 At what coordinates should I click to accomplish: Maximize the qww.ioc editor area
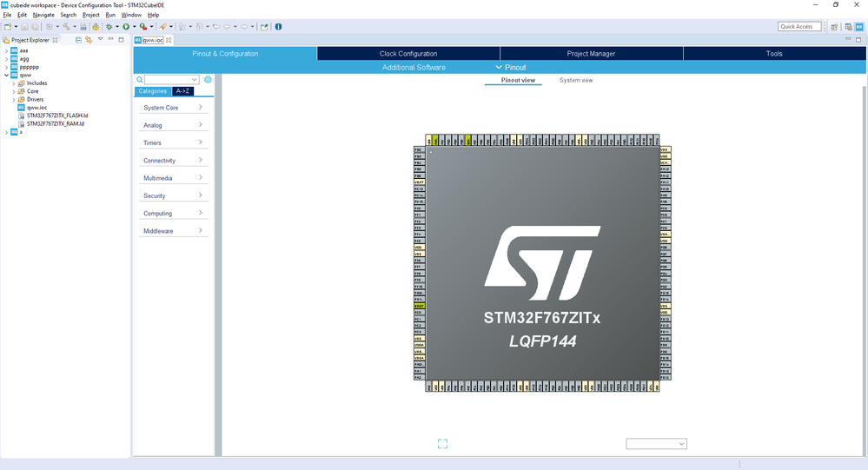[858, 40]
